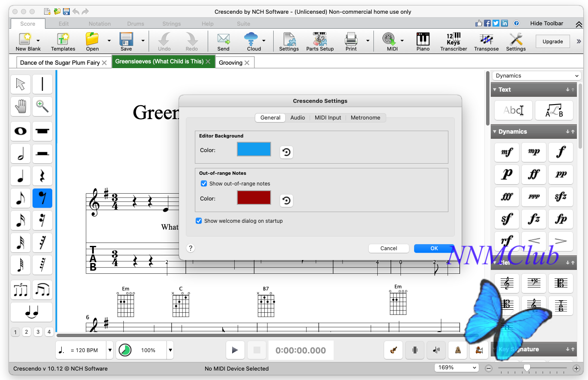Open the Transpose tool
Image resolution: width=588 pixels, height=380 pixels.
486,42
